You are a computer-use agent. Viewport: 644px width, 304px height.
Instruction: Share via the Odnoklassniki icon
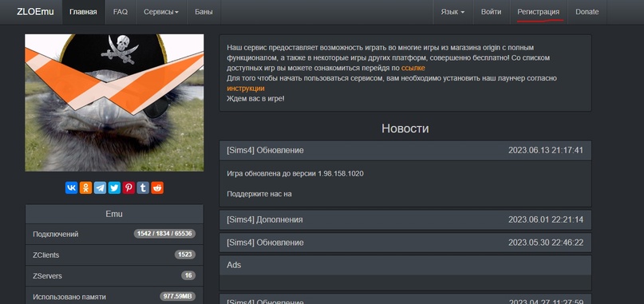(86, 188)
